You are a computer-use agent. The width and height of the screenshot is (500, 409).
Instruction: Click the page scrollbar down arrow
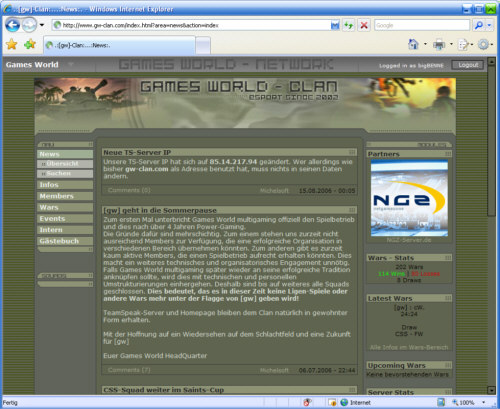click(491, 390)
